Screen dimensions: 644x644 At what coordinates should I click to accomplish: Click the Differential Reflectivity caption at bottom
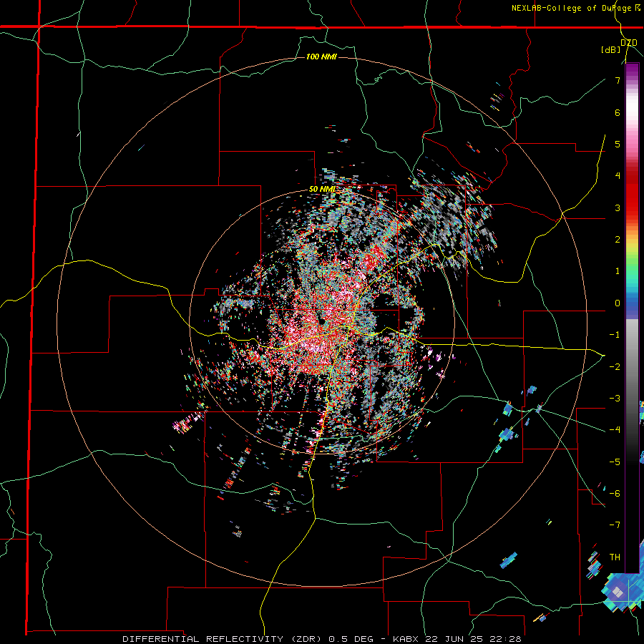322,639
